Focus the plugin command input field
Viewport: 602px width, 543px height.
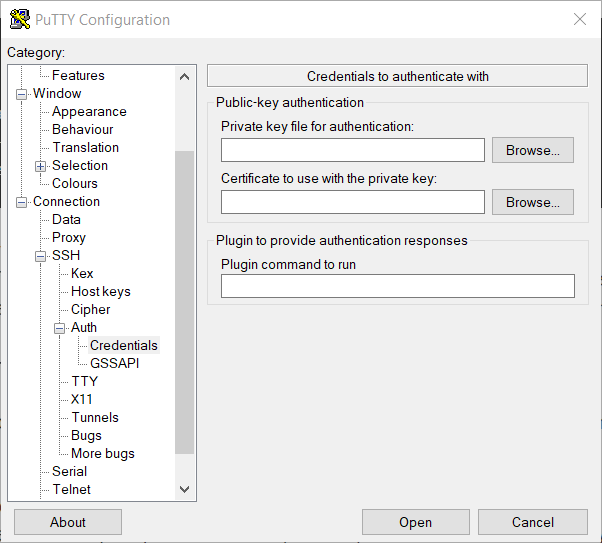tap(398, 286)
